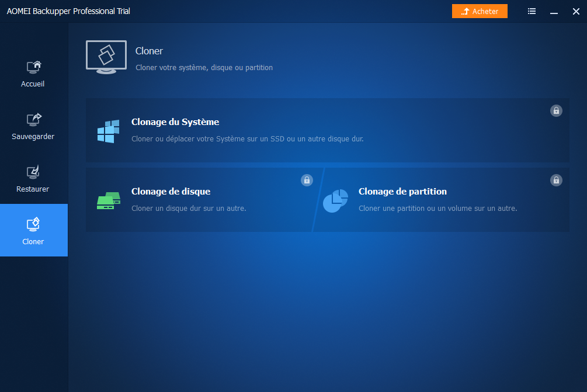Open the Accueil home section
Screen dimensions: 587x392
pyautogui.click(x=34, y=73)
